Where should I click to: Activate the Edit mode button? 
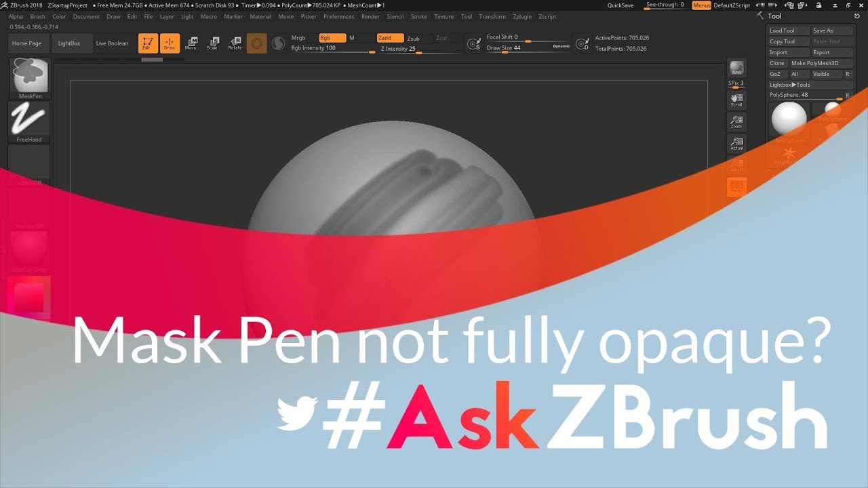click(x=148, y=43)
